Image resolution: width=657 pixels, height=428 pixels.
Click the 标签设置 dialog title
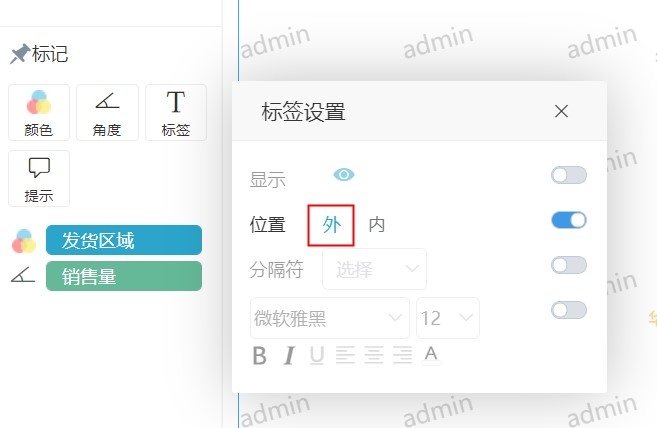point(303,112)
